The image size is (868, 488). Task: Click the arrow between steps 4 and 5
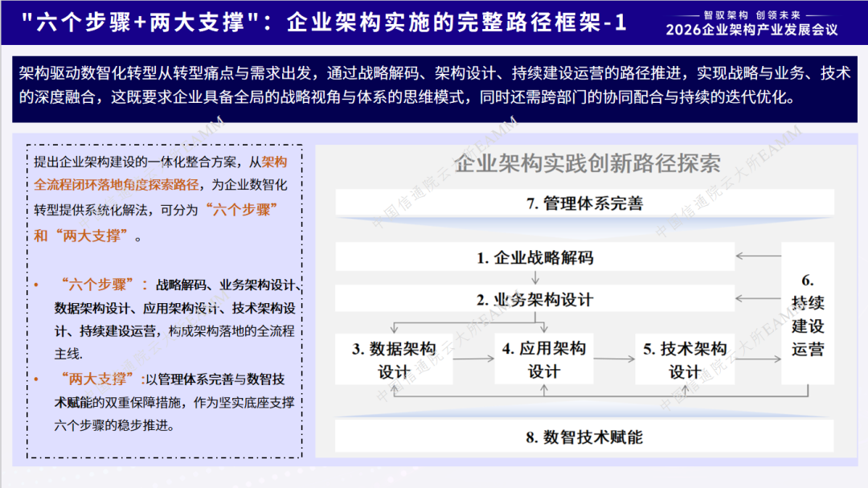[615, 359]
